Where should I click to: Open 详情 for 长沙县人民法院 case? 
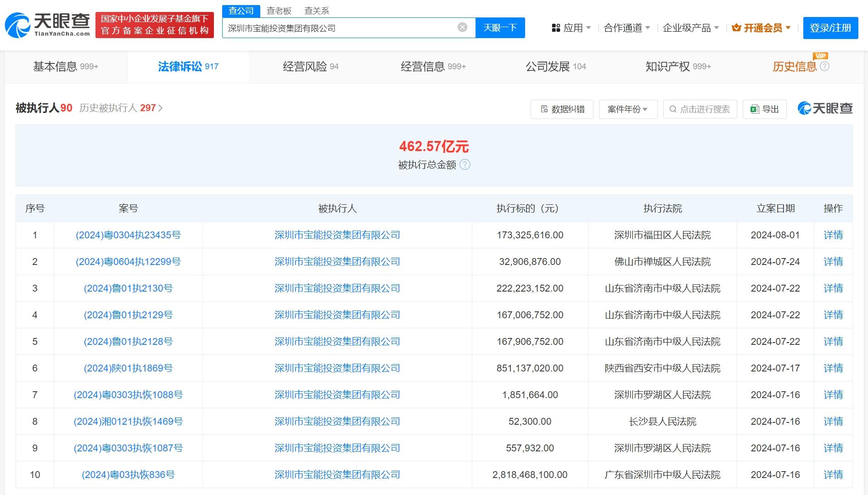click(833, 422)
